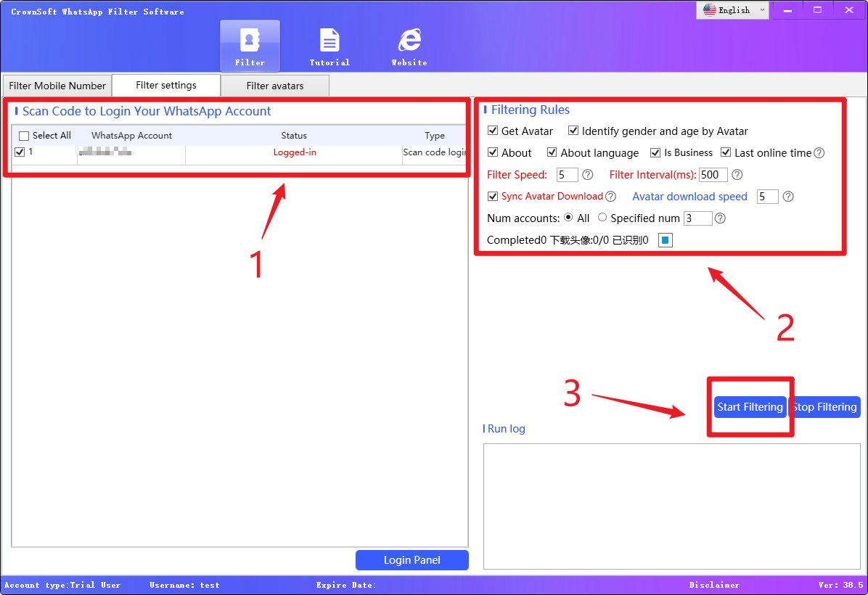This screenshot has width=868, height=595.
Task: Click the red Logged-in status text
Action: (x=295, y=152)
